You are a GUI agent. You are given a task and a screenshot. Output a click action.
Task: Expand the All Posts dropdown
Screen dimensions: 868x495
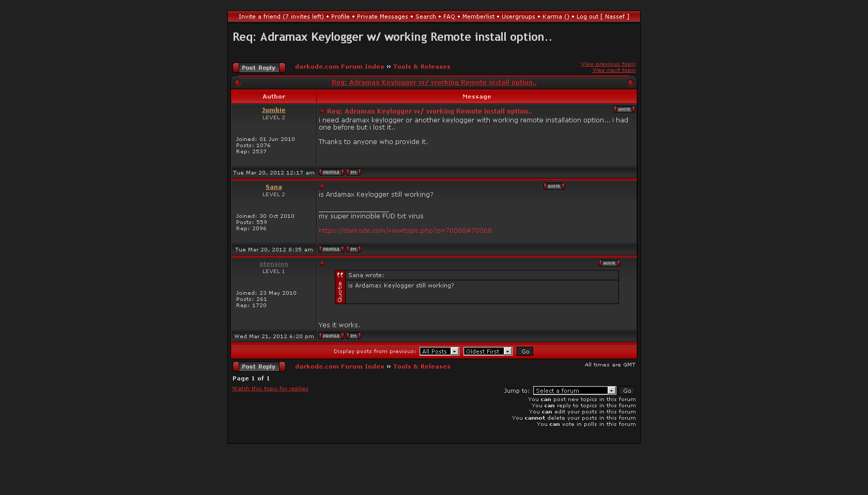coord(439,352)
